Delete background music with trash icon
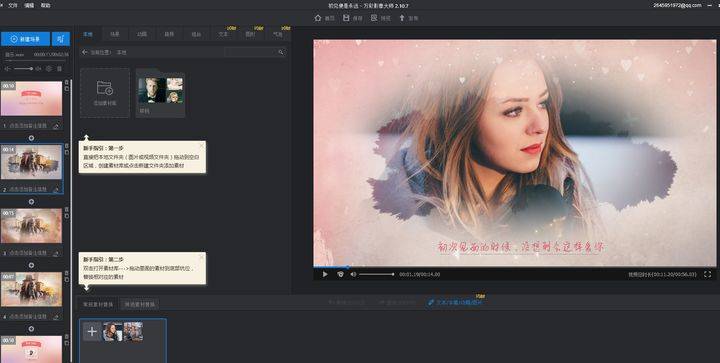 click(59, 69)
